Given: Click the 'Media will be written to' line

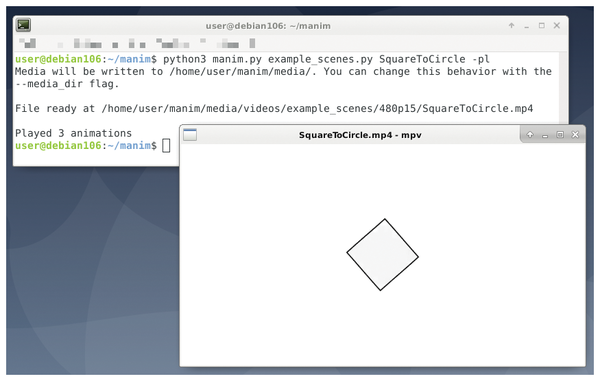Looking at the screenshot, I should (283, 72).
